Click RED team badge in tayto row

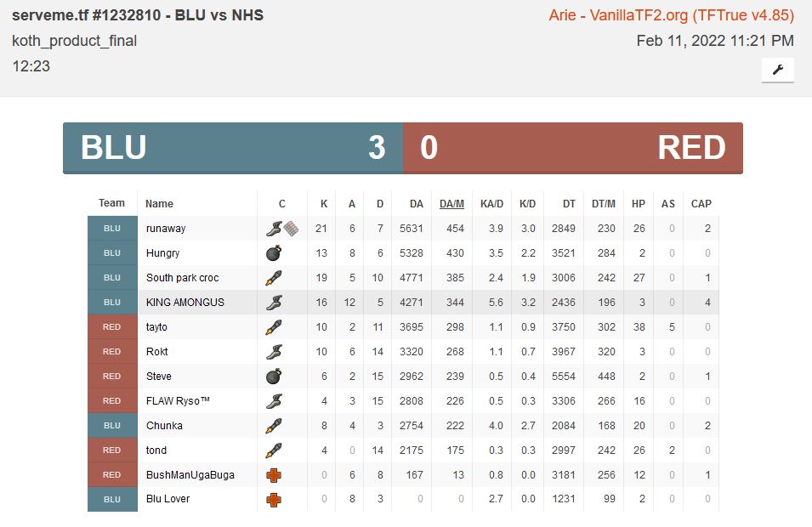(x=112, y=327)
